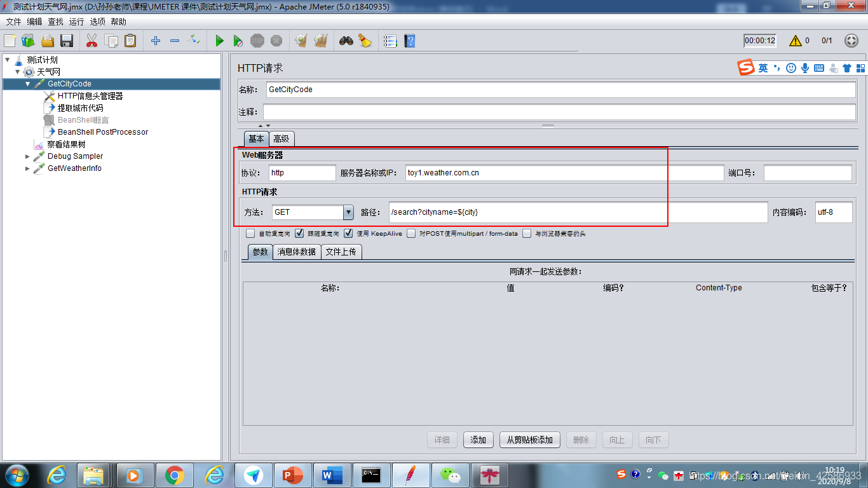
Task: Open the 编辑 menu
Action: coord(34,22)
